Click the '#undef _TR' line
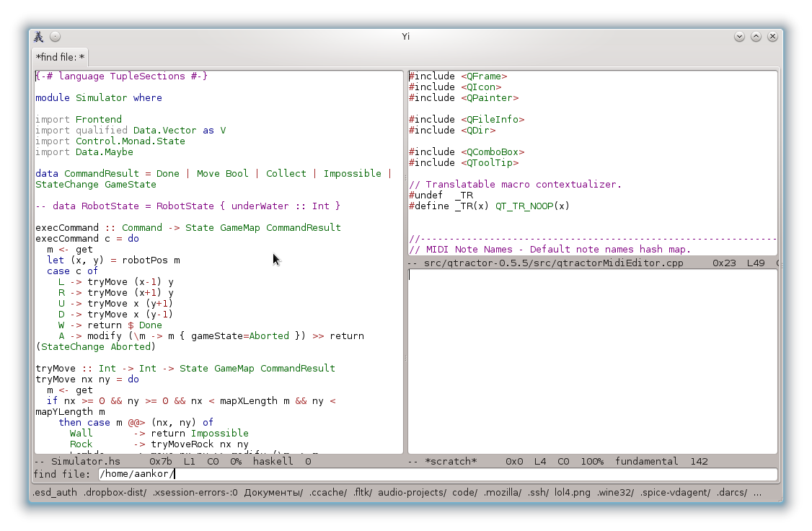Image resolution: width=812 pixels, height=531 pixels. tap(441, 196)
